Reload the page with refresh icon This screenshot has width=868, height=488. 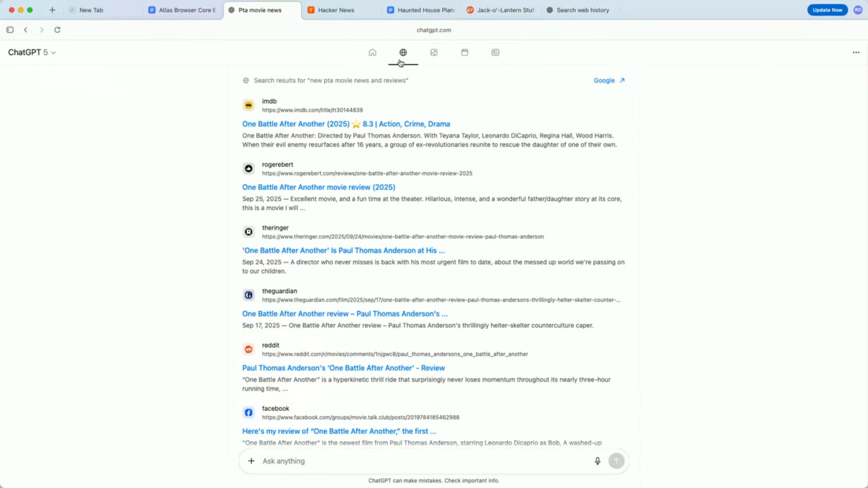point(57,30)
